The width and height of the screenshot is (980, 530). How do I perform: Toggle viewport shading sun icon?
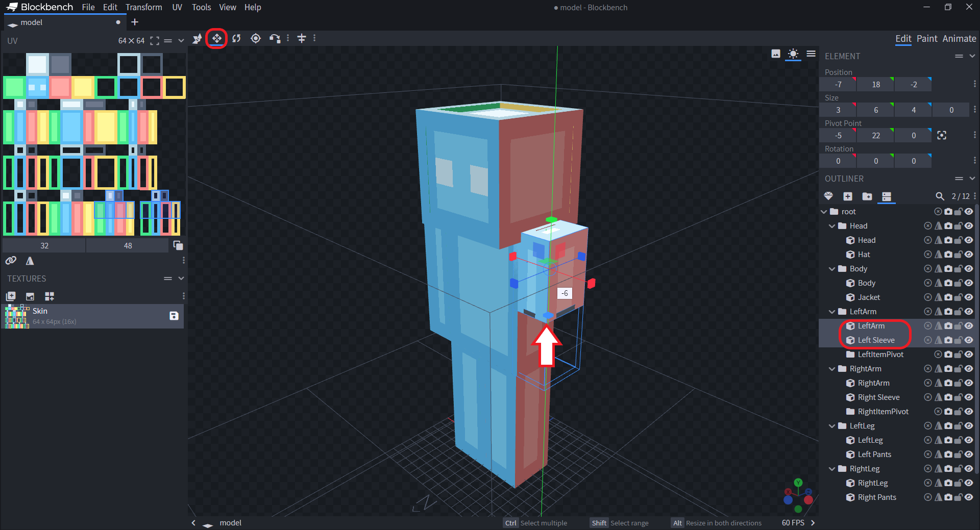(x=793, y=54)
